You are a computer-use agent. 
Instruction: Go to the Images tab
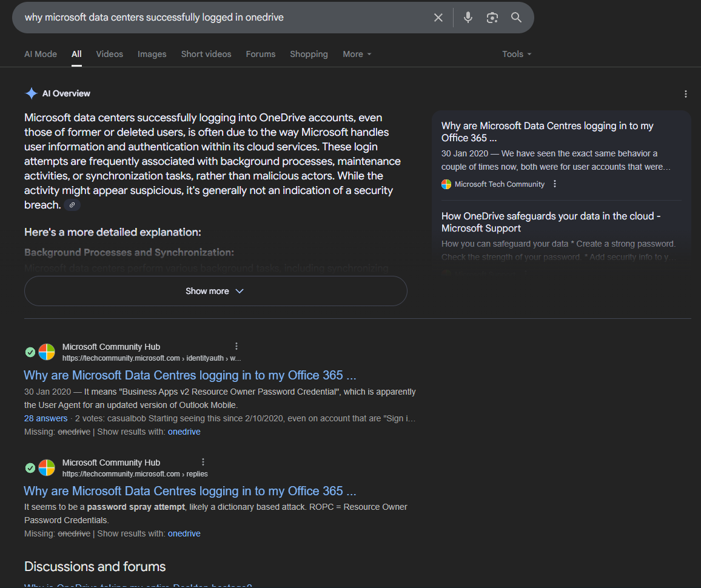click(152, 54)
